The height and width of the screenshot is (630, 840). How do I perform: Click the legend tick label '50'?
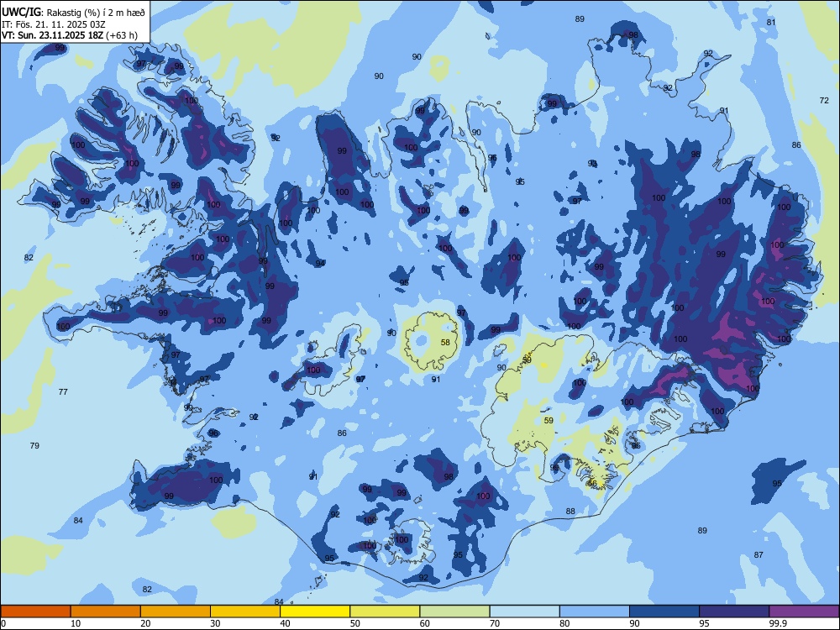tap(354, 623)
